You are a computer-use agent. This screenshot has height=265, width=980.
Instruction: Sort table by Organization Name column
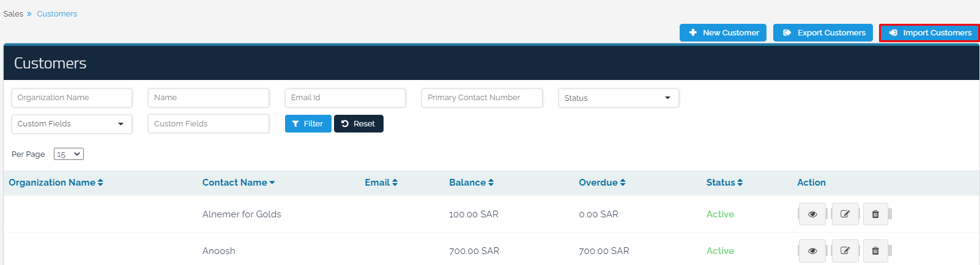(x=56, y=183)
